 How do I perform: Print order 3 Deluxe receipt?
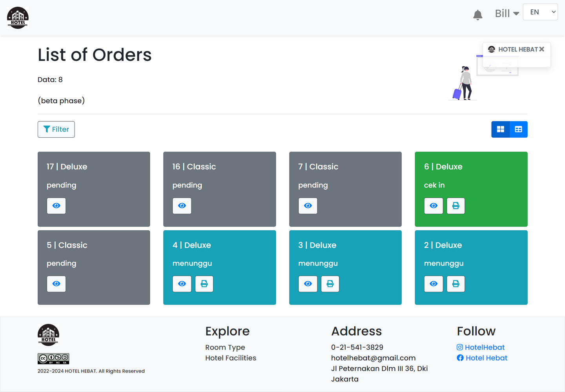(x=330, y=284)
